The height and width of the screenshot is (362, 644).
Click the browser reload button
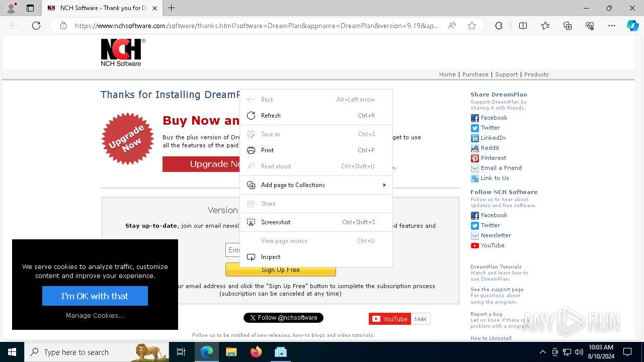tap(36, 26)
